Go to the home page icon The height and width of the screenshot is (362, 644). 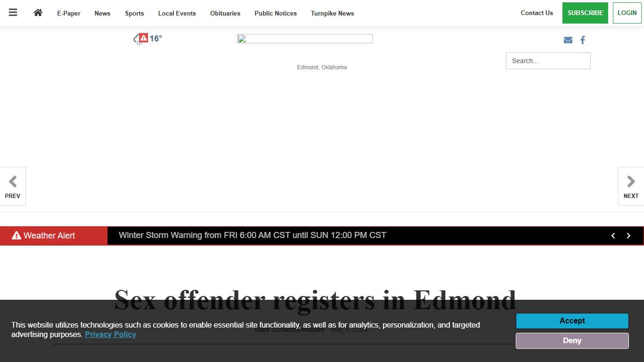pos(38,13)
